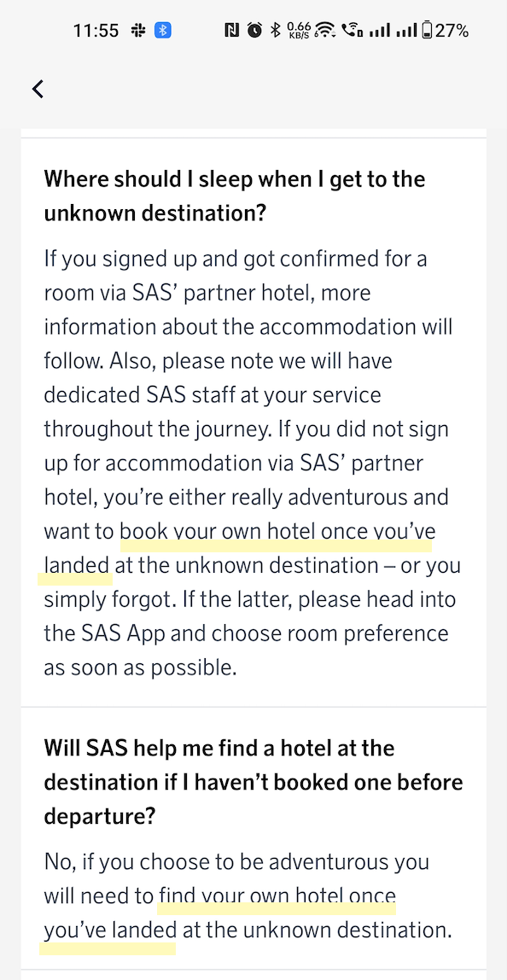Tap the 'dedicated SAS staff at your service' line
Screen dimensions: 507x980
click(212, 395)
